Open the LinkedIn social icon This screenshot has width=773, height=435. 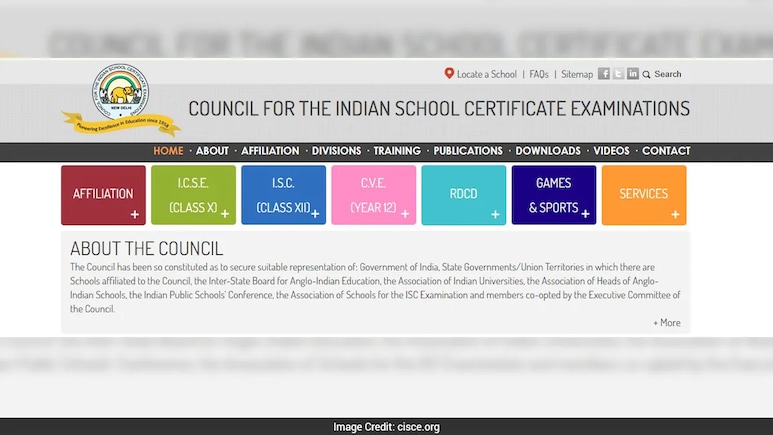[632, 73]
